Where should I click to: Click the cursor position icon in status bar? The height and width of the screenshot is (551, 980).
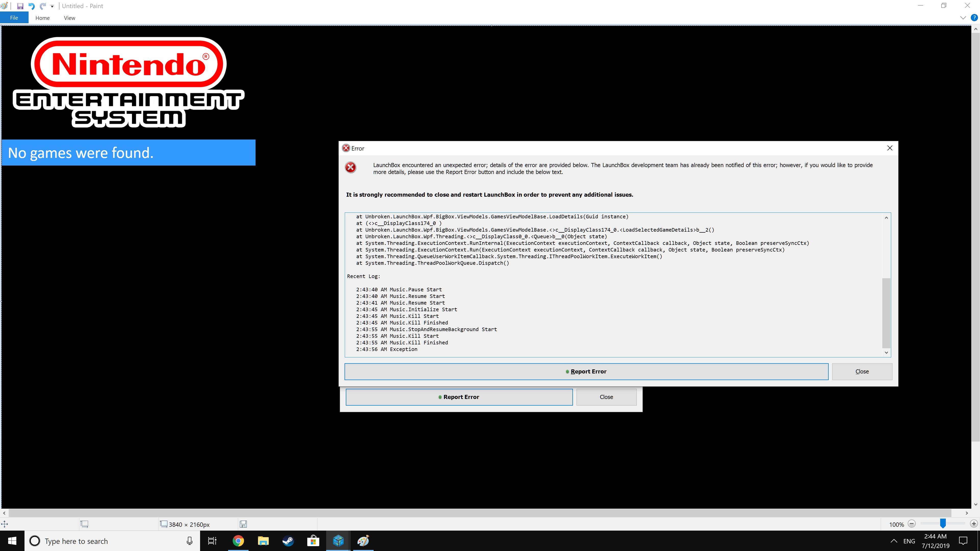point(5,524)
